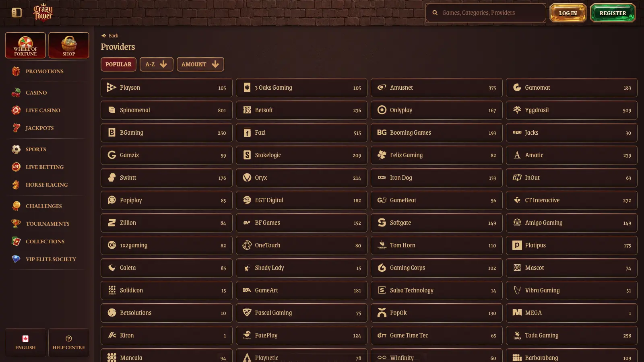Open the Amatic provider
This screenshot has width=644, height=362.
pos(572,155)
